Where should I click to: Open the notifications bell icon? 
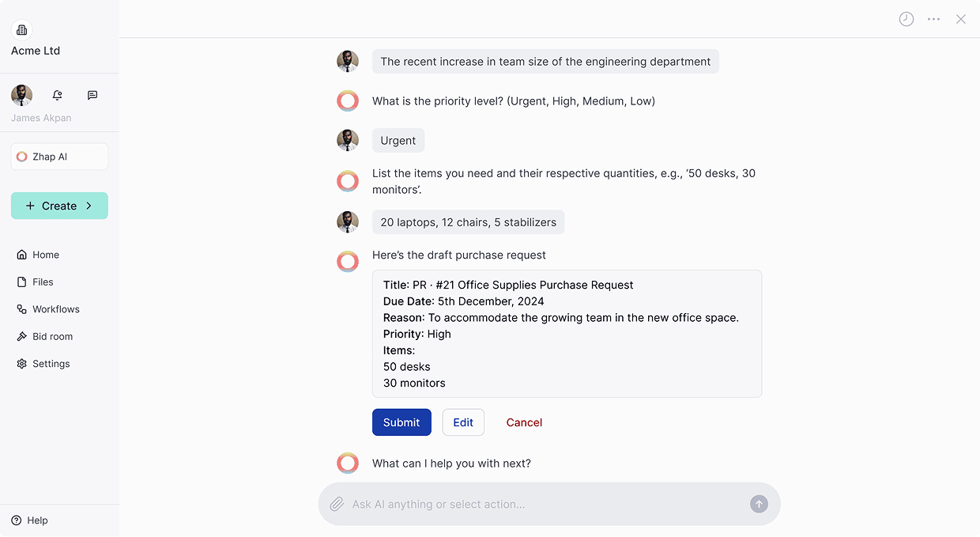57,95
